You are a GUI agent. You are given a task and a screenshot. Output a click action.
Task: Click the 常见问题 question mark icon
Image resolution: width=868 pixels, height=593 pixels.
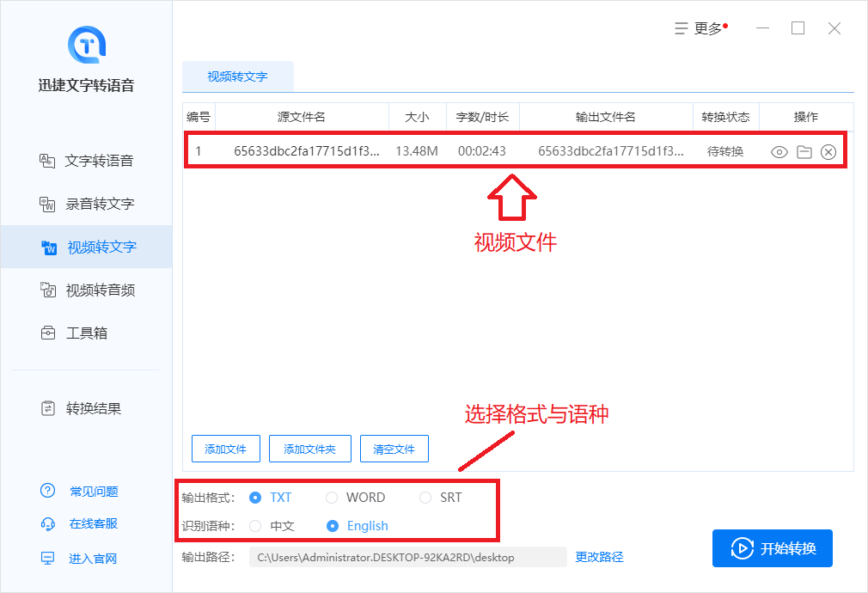pyautogui.click(x=47, y=491)
